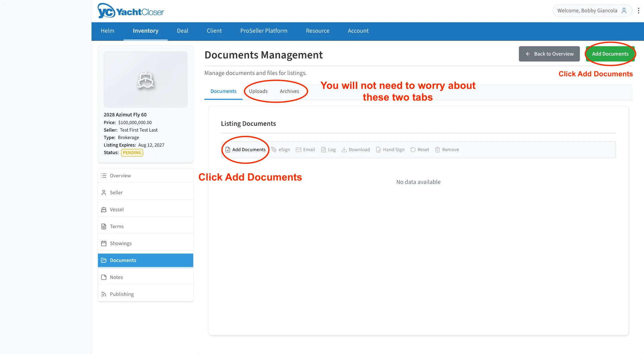Go to Publishing in the sidebar
Screen dimensions: 644x354
pyautogui.click(x=146, y=294)
